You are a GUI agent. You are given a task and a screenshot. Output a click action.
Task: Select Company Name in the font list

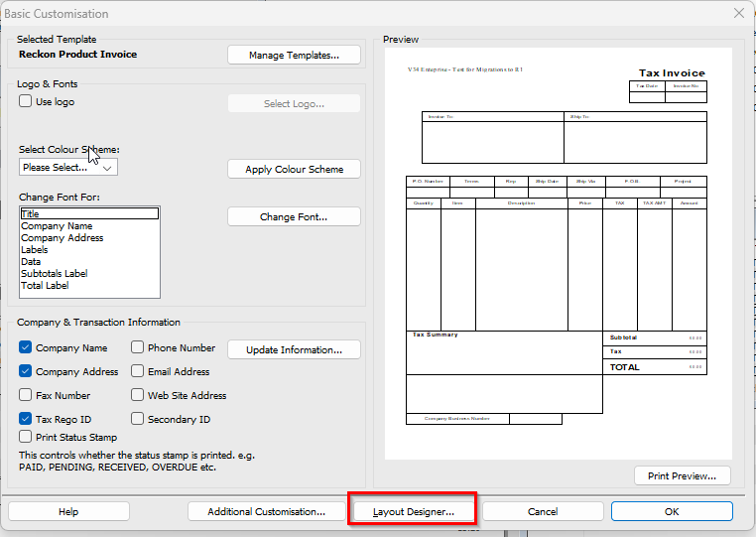click(x=89, y=225)
